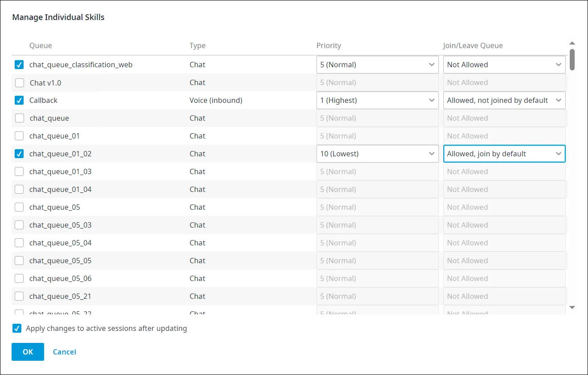Check the chat_queue_05_21 checkbox

coord(19,296)
